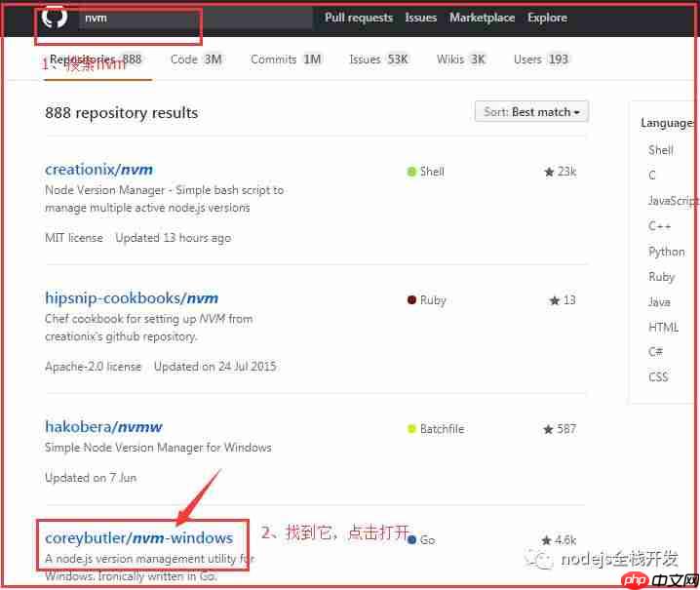Filter results by JavaScript language in sidebar
700x590 pixels.
672,201
